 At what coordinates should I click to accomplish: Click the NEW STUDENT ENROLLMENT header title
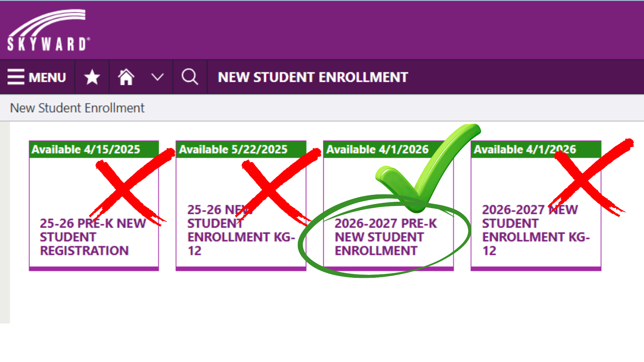point(313,77)
